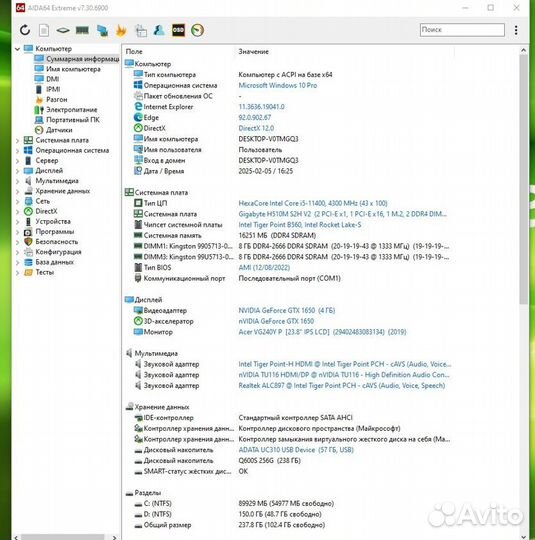Expand the Тесты tree node
The height and width of the screenshot is (540, 535).
pos(18,273)
